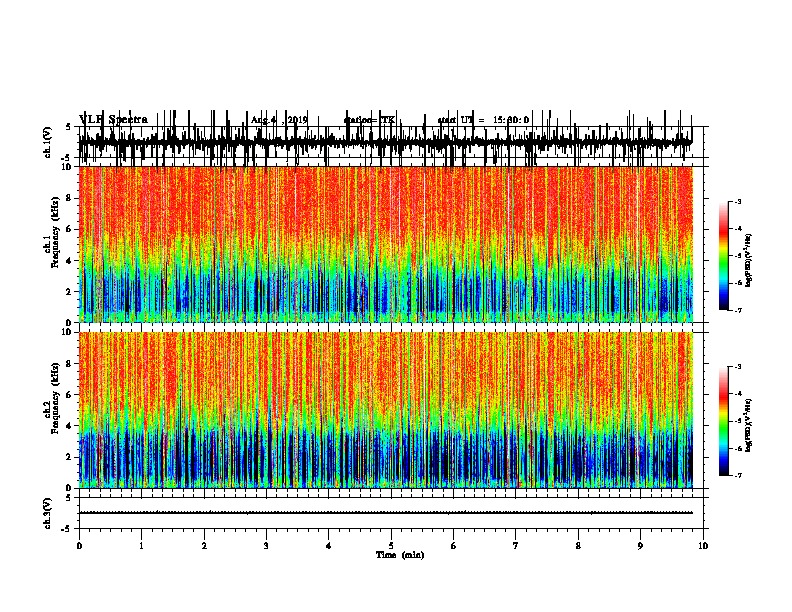Click time axis tick label "8"
This screenshot has height=612, width=792.
(578, 546)
